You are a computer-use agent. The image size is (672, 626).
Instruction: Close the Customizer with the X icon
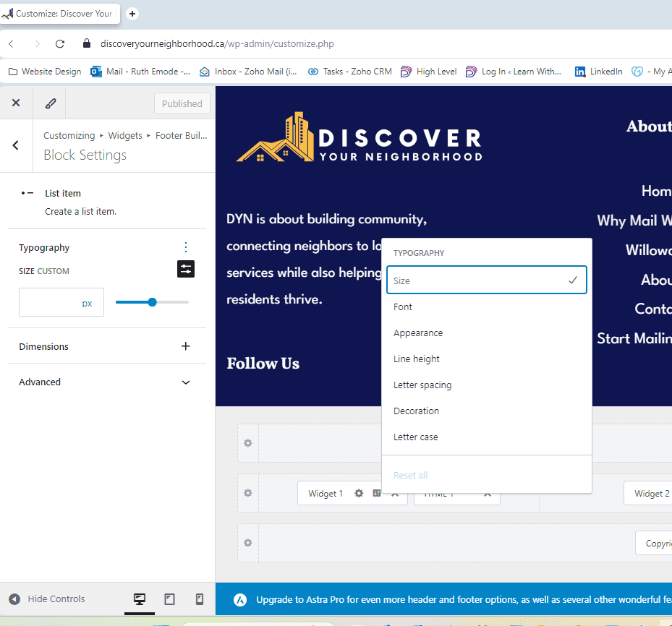pyautogui.click(x=16, y=103)
